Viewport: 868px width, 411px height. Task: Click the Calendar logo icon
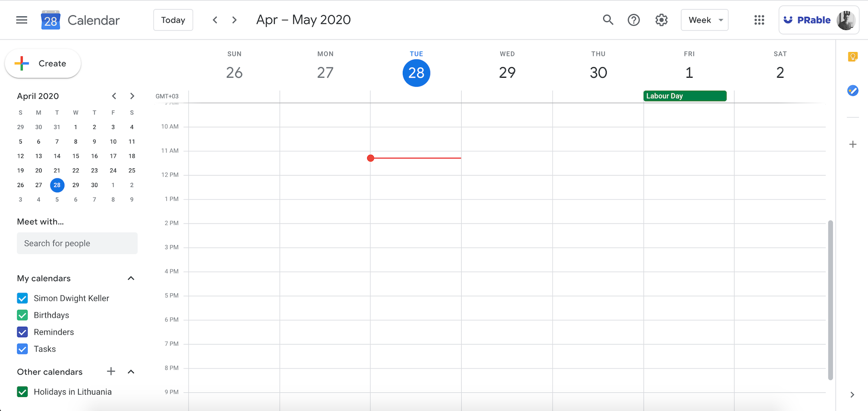tap(50, 20)
